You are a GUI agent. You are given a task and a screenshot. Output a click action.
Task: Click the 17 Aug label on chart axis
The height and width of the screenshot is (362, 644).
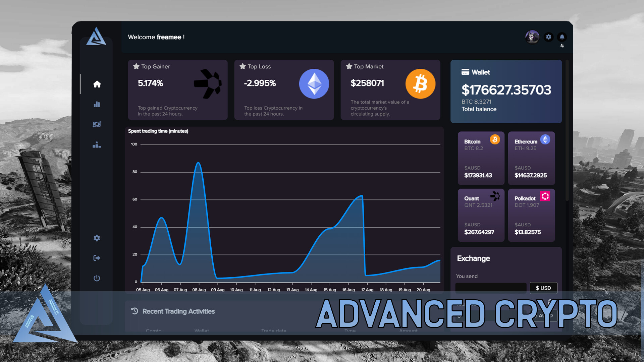(x=367, y=290)
